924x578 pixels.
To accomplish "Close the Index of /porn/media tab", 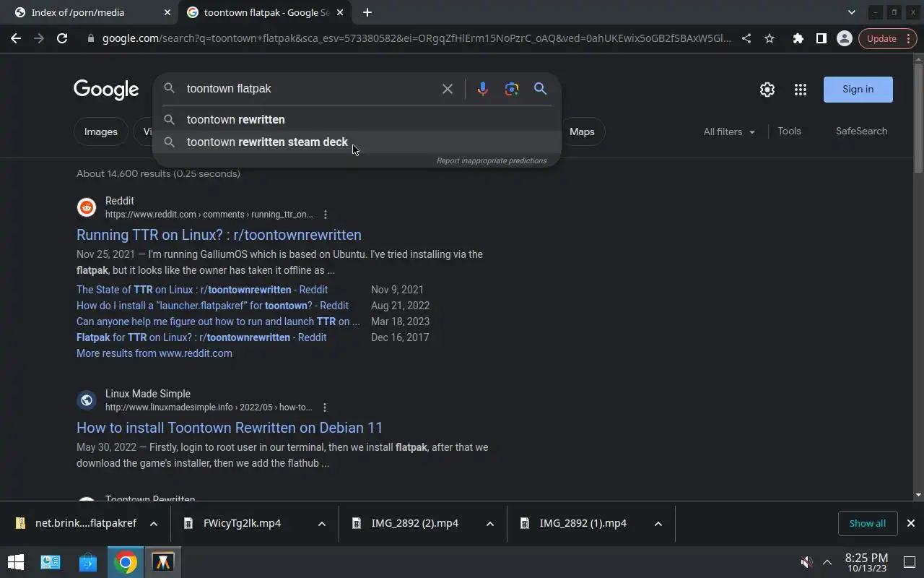I will (167, 12).
